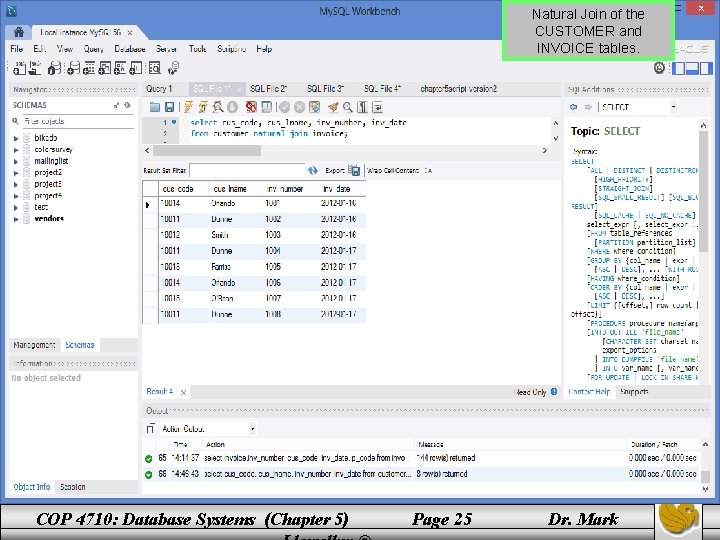Click inside the Result Set Filter field
This screenshot has width=720, height=540.
247,170
